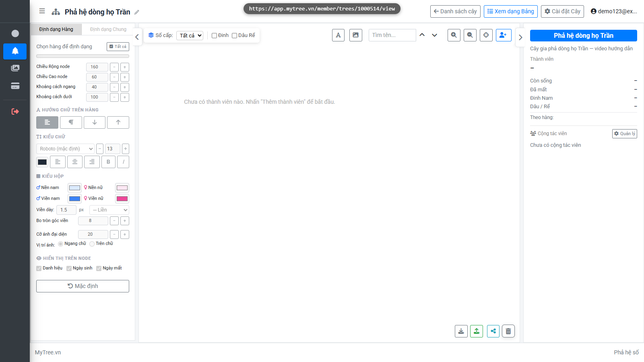The height and width of the screenshot is (362, 644).
Task: Toggle the Ngày sinh display checkbox
Action: click(x=69, y=268)
